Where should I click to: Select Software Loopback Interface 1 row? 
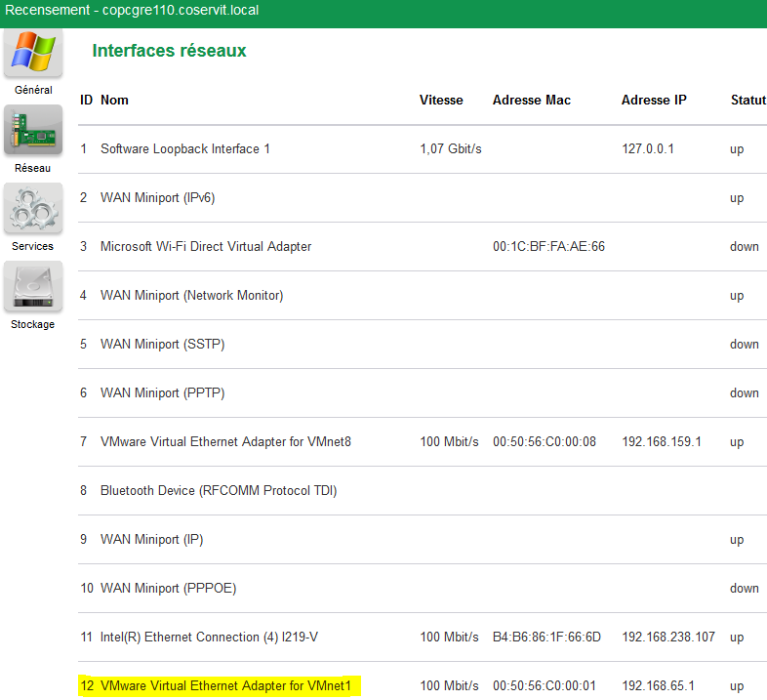pos(423,148)
